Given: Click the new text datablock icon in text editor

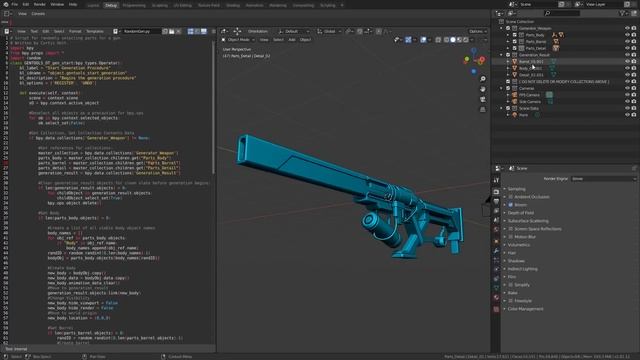Looking at the screenshot, I should 165,31.
